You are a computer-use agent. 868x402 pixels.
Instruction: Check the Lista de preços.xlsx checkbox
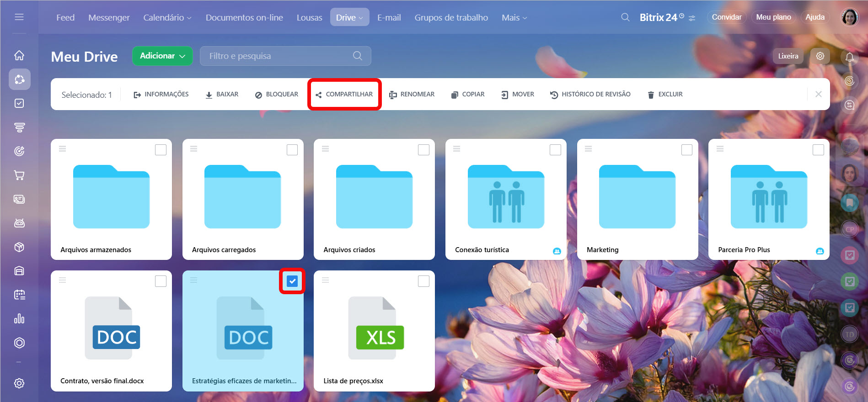423,281
